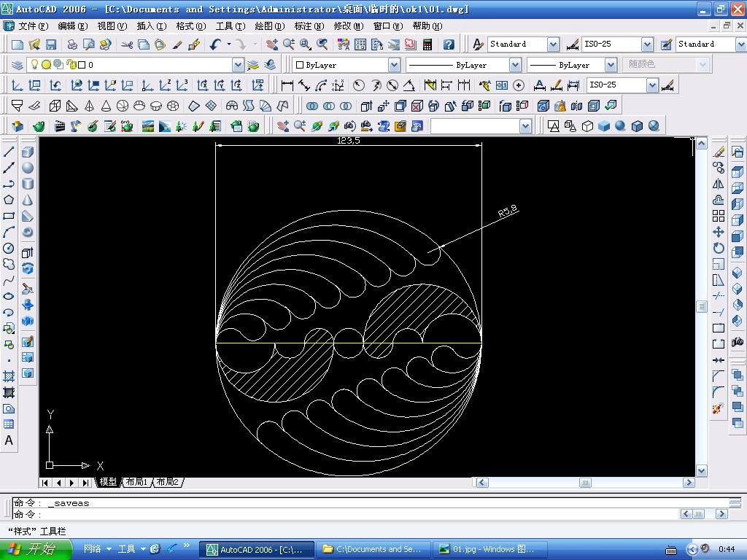The width and height of the screenshot is (747, 560).
Task: Open 01.jpg Windows viewer taskbar button
Action: pos(489,550)
